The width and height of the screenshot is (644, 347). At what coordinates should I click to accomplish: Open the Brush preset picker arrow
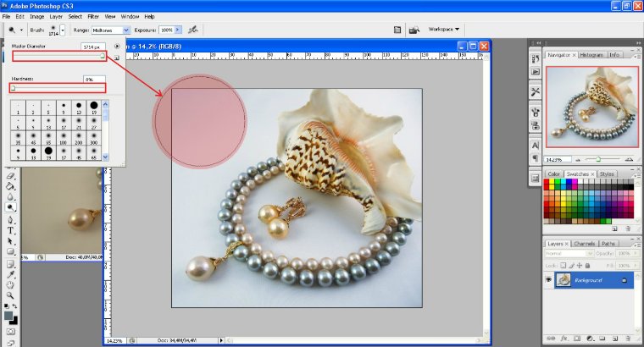(63, 30)
